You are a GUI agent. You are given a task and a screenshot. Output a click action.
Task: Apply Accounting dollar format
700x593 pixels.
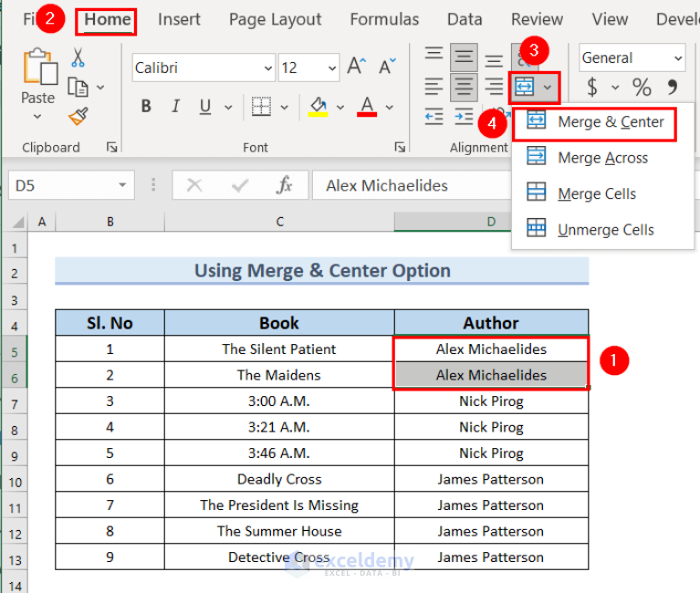(592, 87)
